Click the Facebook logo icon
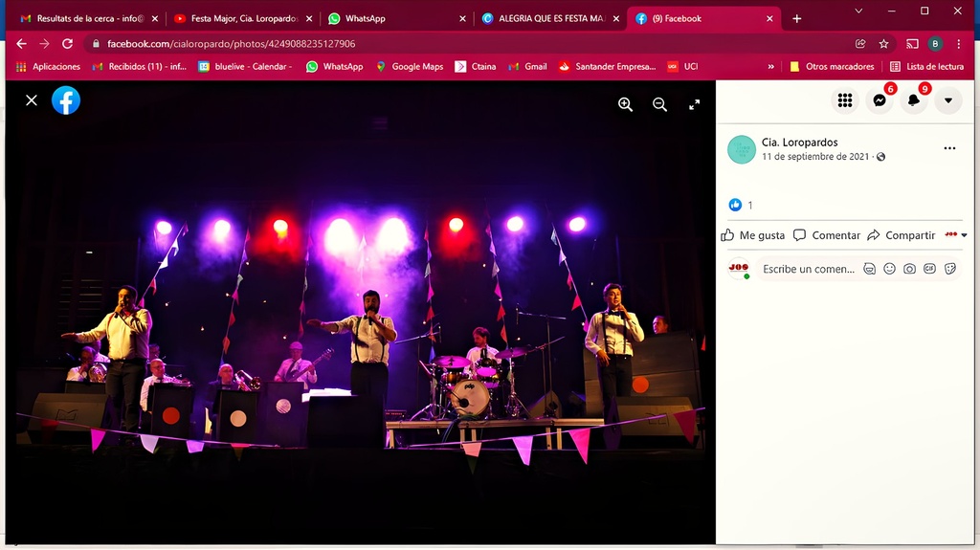The width and height of the screenshot is (980, 550). (x=66, y=100)
